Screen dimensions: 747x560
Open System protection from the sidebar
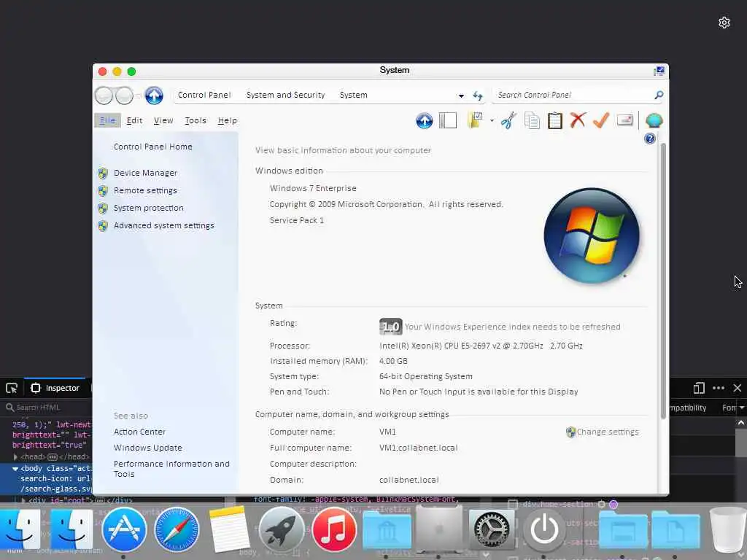148,208
